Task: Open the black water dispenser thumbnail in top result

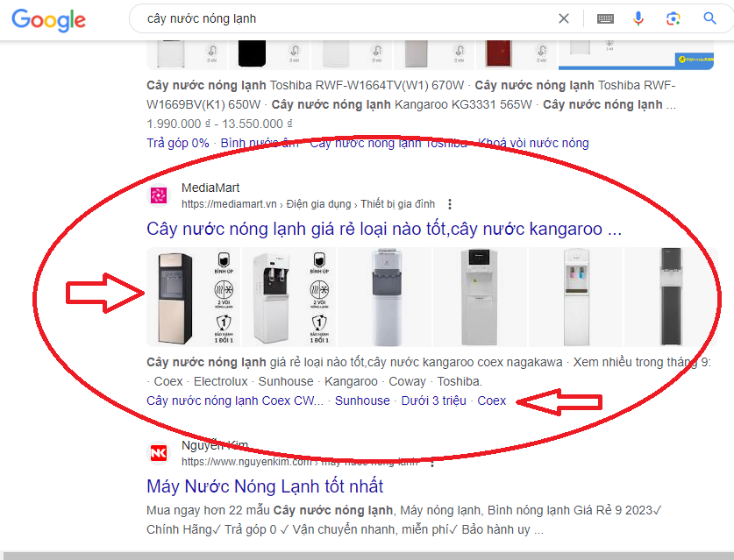Action: click(x=269, y=54)
